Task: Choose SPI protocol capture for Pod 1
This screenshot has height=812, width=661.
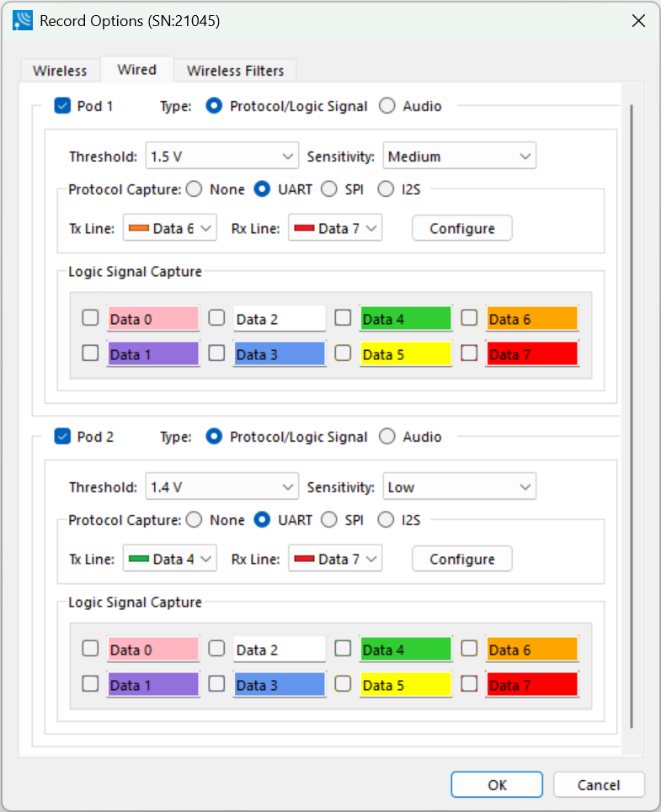Action: (x=329, y=189)
